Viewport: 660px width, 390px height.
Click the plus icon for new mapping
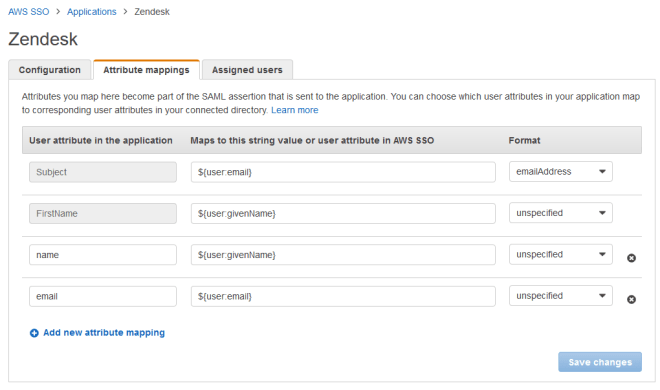click(x=34, y=333)
